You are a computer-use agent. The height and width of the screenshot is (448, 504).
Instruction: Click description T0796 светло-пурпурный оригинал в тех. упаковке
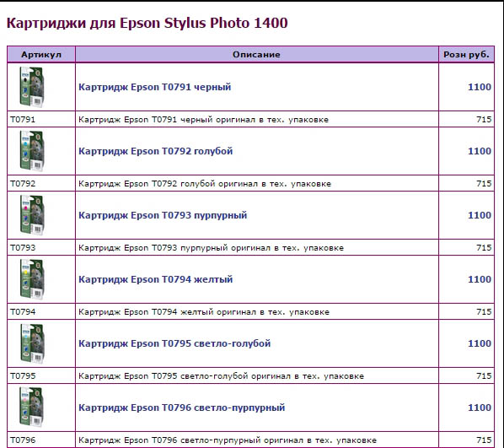[228, 440]
